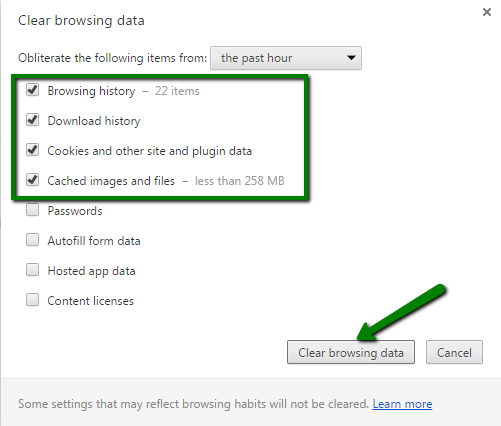Click the Cached images and files label
The height and width of the screenshot is (426, 501).
point(111,181)
